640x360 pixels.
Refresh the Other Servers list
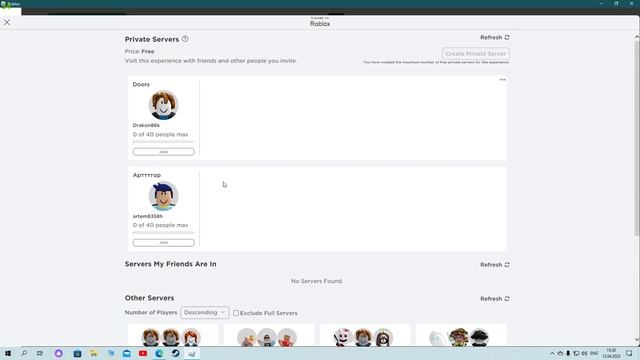pyautogui.click(x=495, y=299)
